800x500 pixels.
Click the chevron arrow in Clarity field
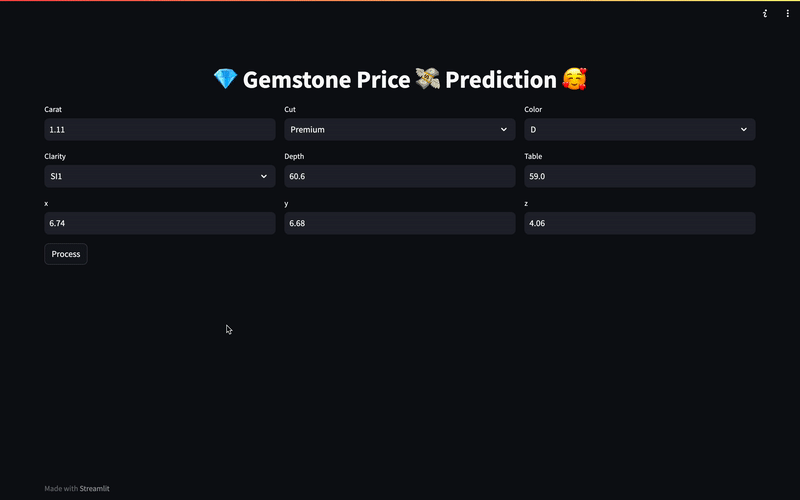tap(264, 177)
